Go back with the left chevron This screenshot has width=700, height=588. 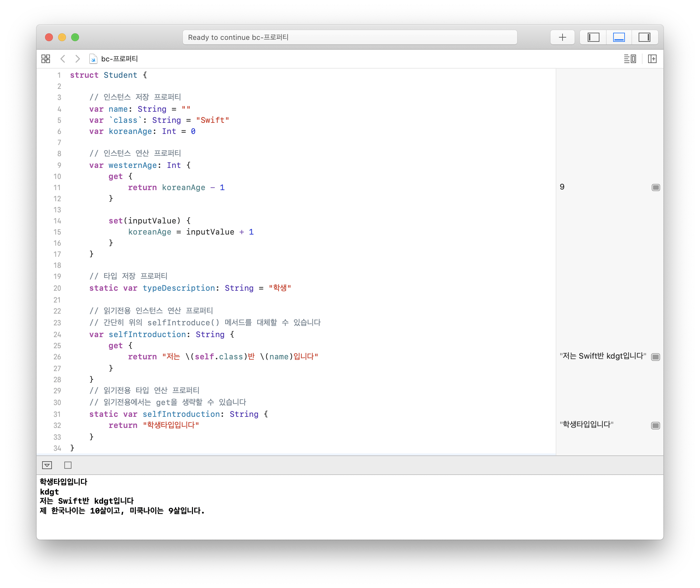coord(63,59)
